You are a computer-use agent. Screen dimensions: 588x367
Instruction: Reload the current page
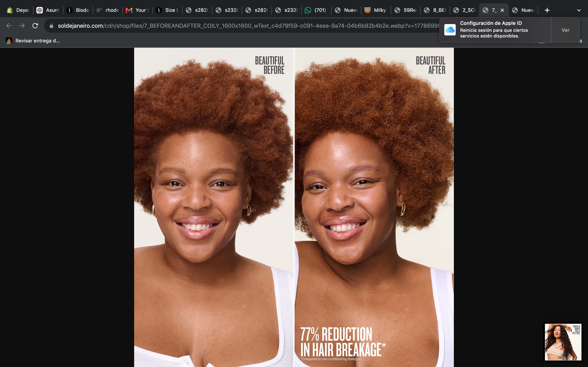pos(35,26)
